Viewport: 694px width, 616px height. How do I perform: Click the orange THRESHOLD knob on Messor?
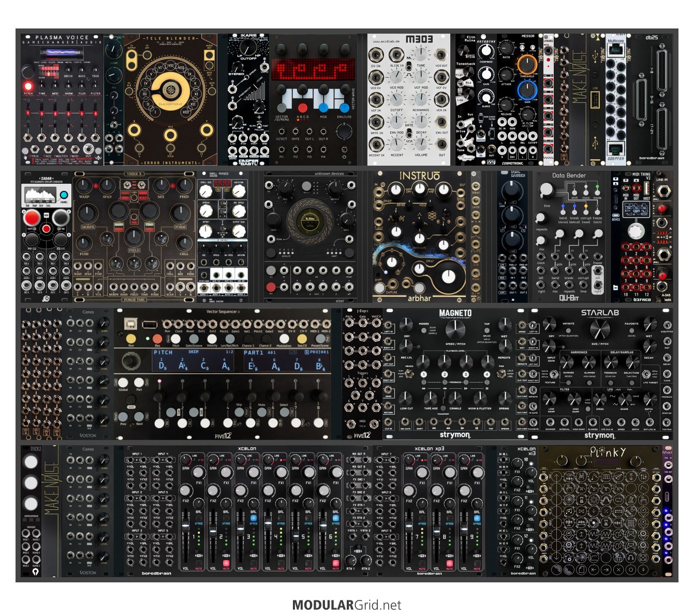point(526,65)
